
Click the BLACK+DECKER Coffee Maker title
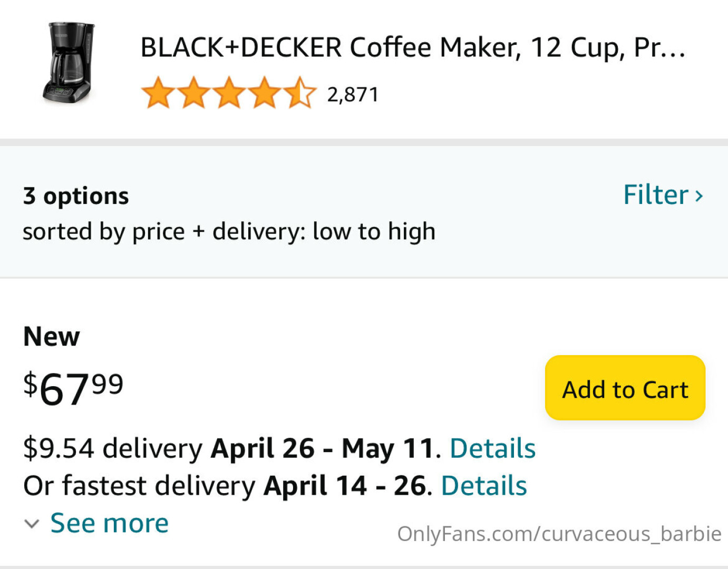coord(412,48)
